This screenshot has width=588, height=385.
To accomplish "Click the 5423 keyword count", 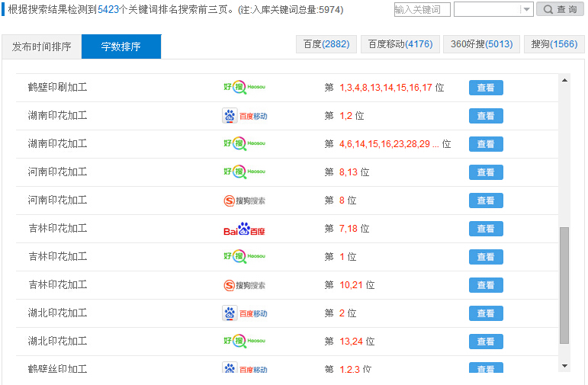I will 108,9.
